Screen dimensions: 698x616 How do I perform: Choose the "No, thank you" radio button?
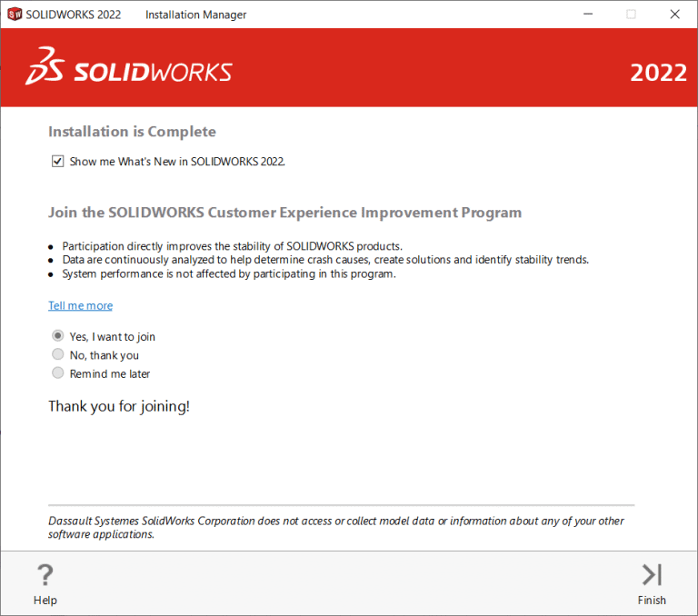point(58,355)
